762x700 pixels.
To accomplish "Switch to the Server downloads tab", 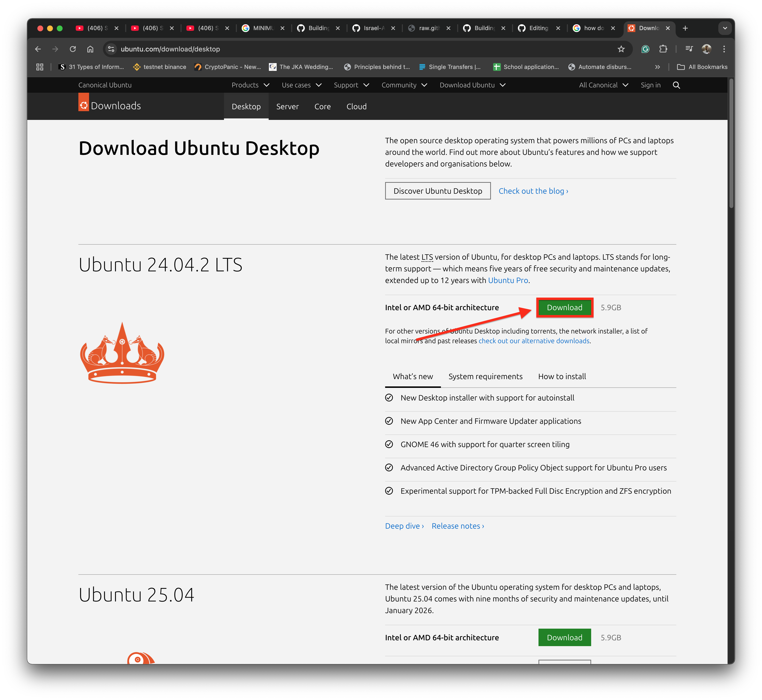I will coord(288,107).
